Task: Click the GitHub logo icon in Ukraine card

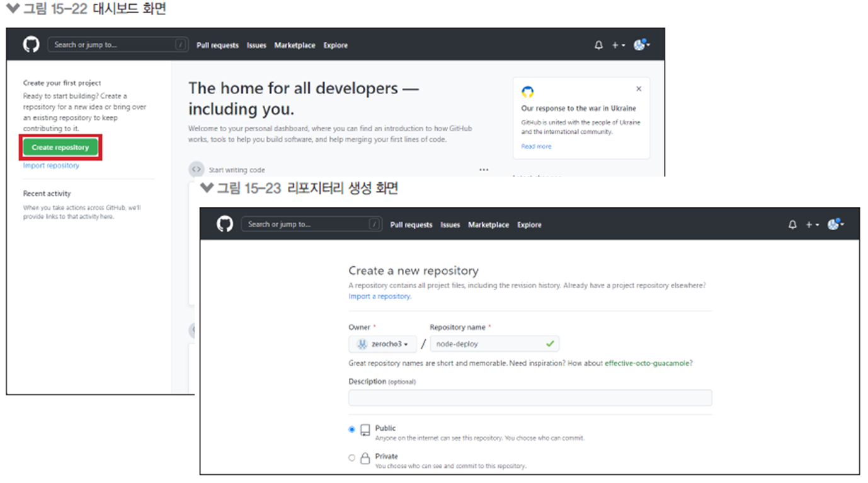Action: click(528, 92)
